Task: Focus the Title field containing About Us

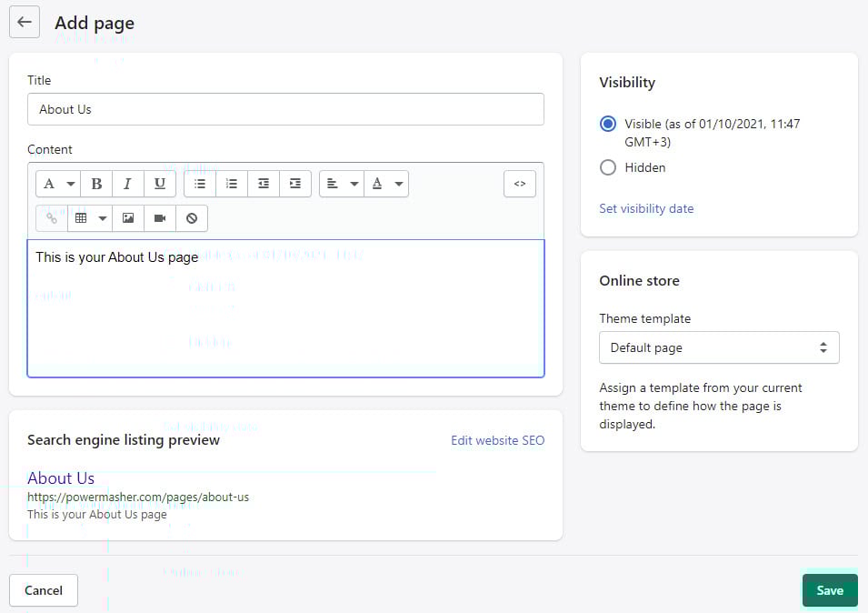Action: pos(285,109)
